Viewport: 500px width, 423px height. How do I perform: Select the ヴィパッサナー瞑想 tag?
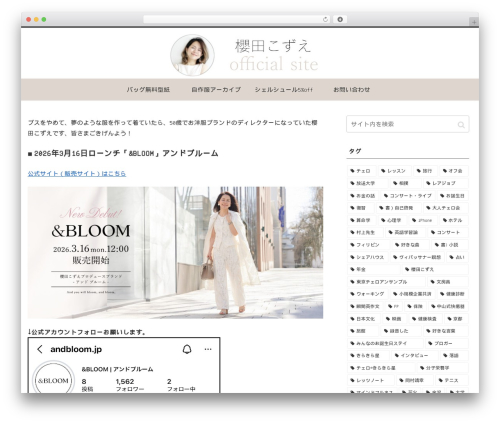click(417, 257)
